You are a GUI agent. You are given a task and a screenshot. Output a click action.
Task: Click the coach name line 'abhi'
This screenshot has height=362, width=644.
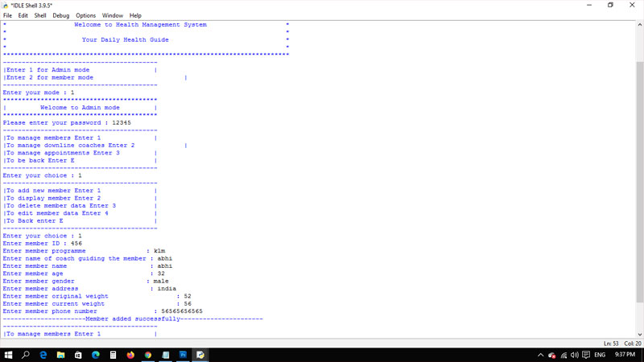coord(88,258)
